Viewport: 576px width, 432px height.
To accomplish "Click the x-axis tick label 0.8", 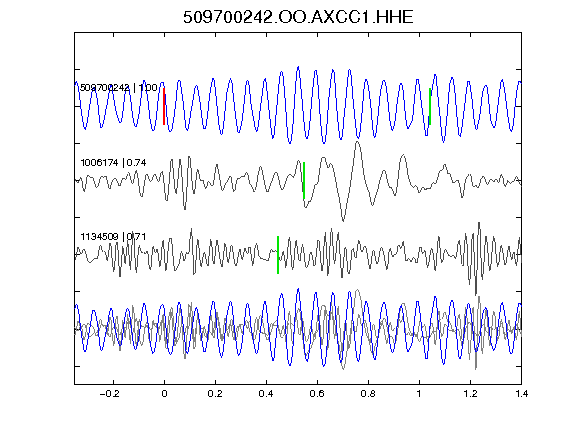I will click(x=368, y=394).
